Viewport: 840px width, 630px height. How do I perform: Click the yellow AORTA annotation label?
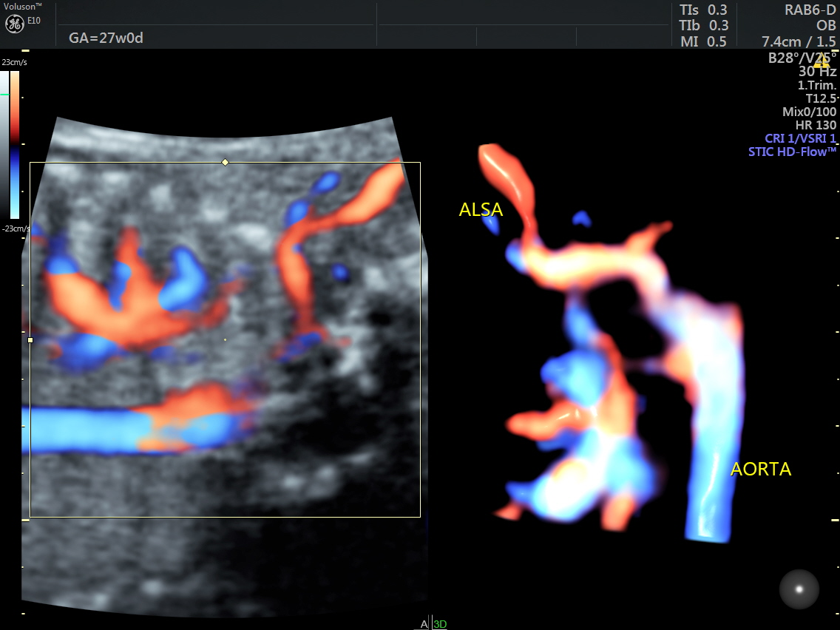click(761, 469)
